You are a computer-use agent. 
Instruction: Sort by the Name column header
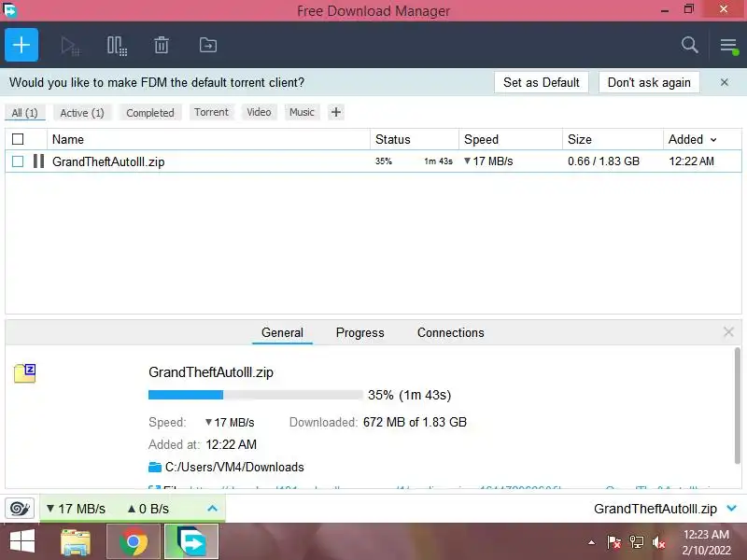pyautogui.click(x=208, y=139)
